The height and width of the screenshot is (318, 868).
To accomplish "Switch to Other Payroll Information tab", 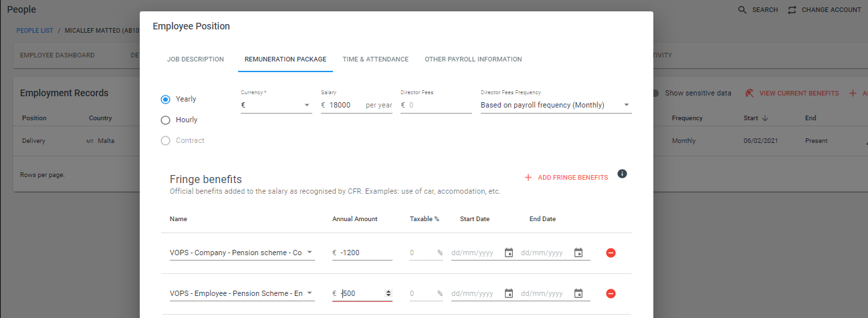I will [x=473, y=59].
